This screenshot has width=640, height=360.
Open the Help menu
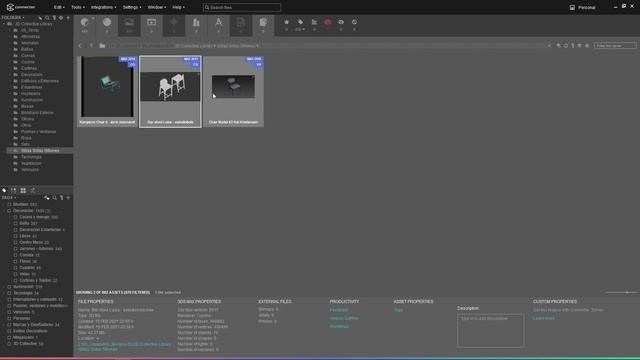click(x=178, y=7)
